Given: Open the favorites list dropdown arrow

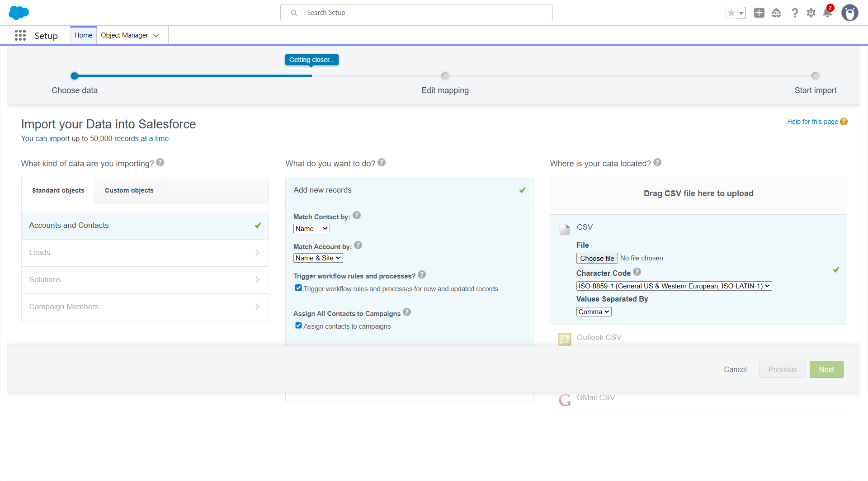Looking at the screenshot, I should [x=741, y=13].
